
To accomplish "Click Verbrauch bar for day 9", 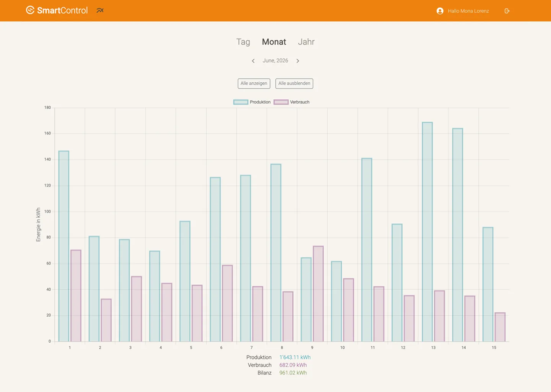I will (x=318, y=294).
